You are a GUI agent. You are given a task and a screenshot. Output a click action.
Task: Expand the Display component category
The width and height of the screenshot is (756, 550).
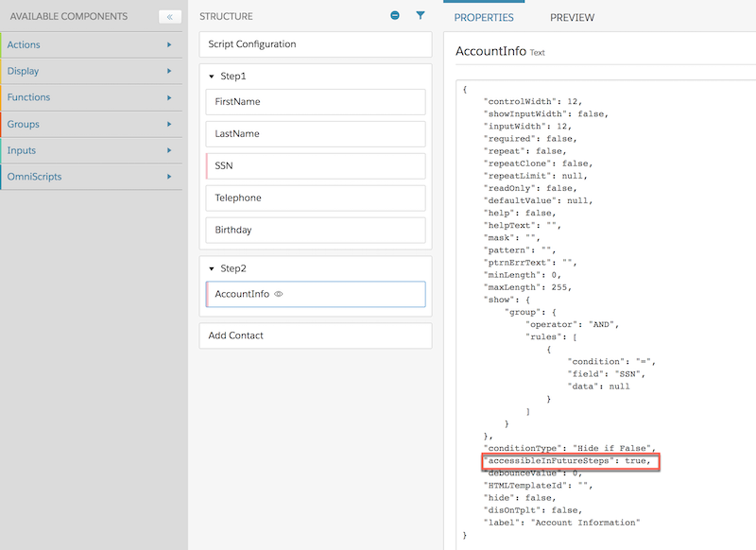pyautogui.click(x=92, y=71)
